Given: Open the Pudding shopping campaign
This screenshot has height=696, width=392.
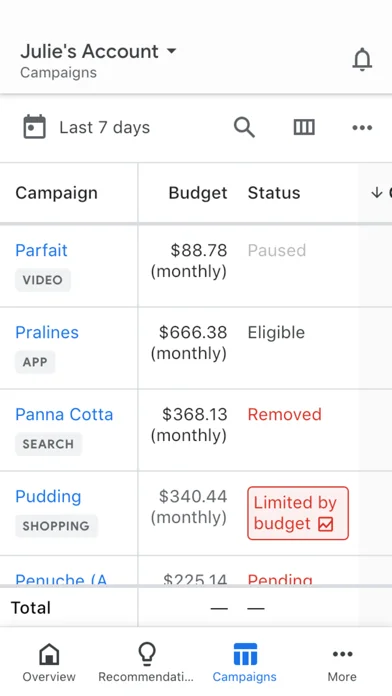Looking at the screenshot, I should (x=48, y=497).
